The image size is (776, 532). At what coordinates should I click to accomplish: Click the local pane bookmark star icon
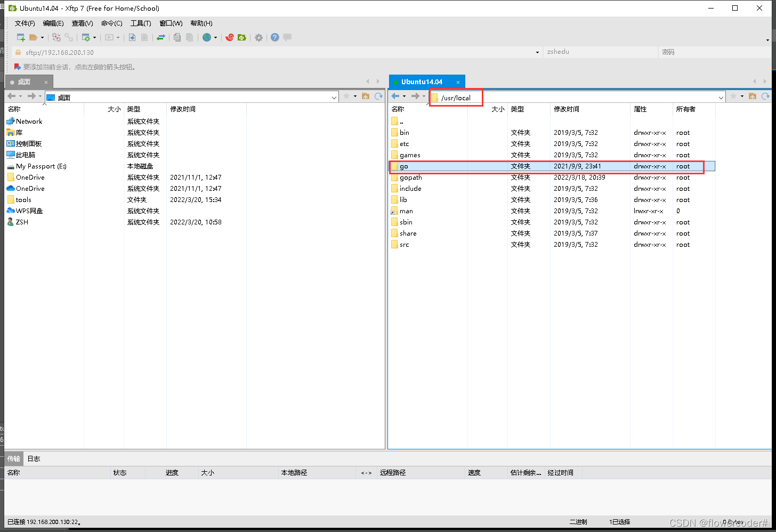pyautogui.click(x=346, y=96)
